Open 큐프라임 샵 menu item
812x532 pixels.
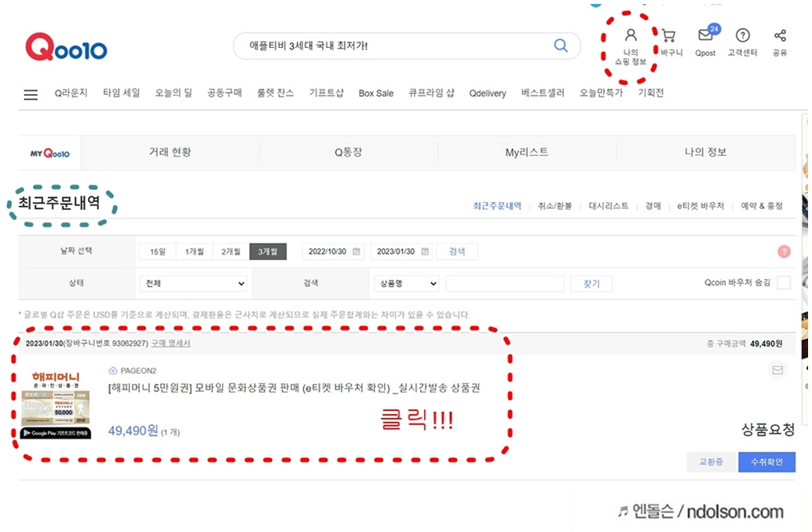[x=431, y=93]
